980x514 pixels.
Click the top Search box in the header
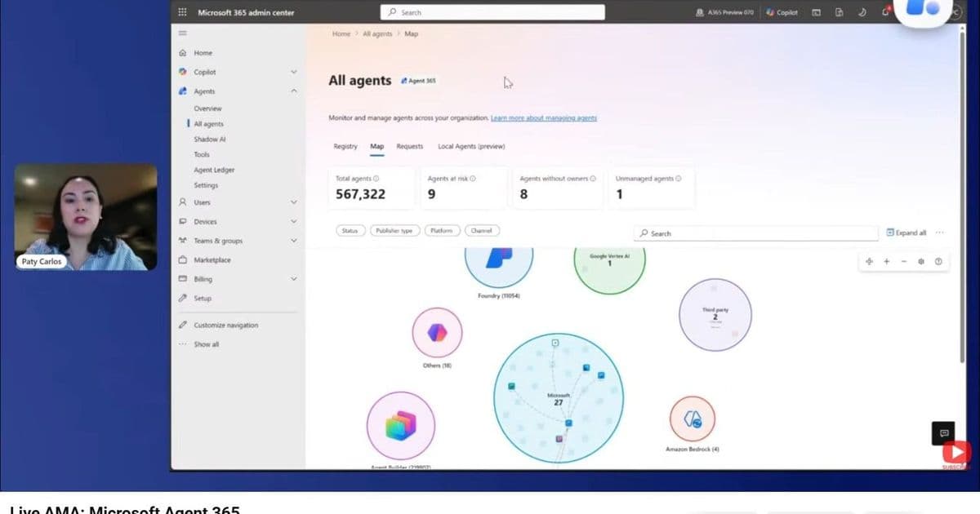(x=492, y=12)
